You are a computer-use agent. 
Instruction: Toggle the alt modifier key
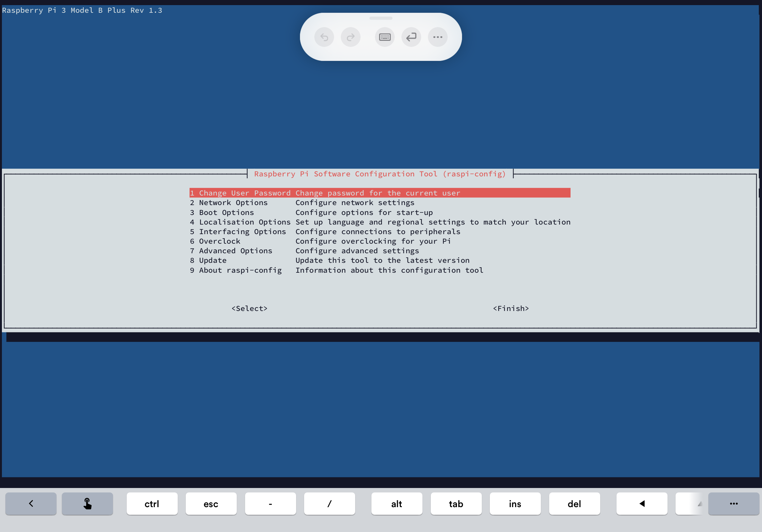coord(397,504)
